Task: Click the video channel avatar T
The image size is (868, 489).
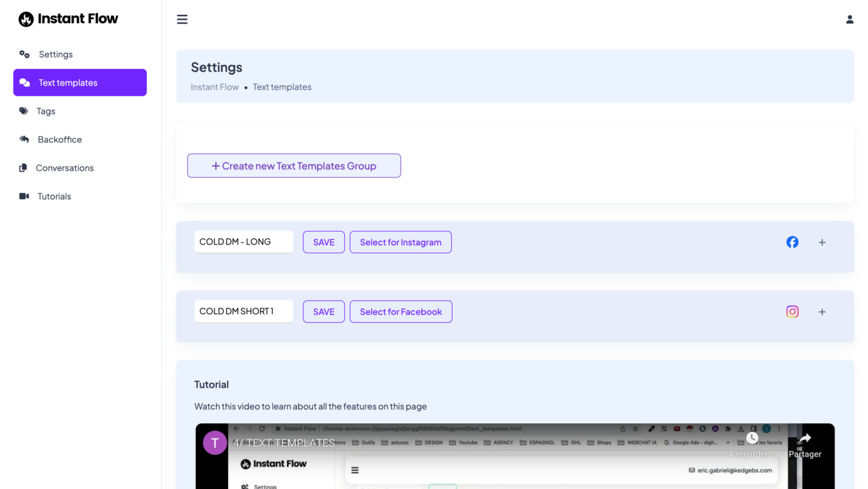Action: point(215,442)
